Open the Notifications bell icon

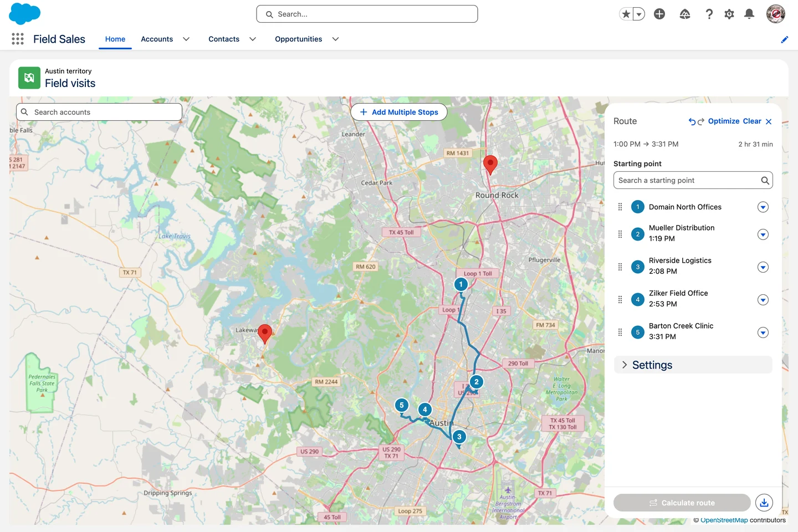click(x=749, y=14)
